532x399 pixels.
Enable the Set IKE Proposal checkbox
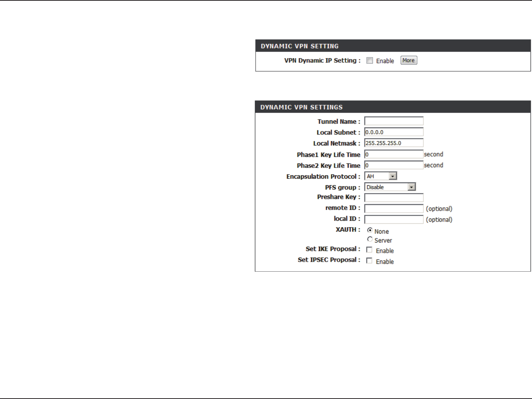tap(369, 250)
